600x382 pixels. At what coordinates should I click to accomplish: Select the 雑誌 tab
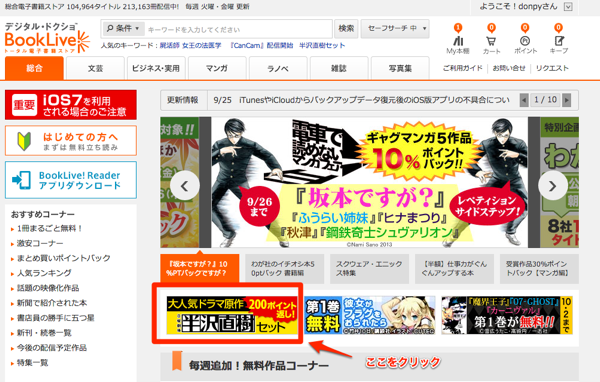click(339, 68)
